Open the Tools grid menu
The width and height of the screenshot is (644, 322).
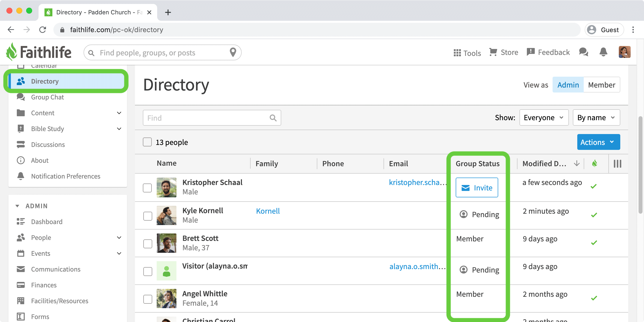(x=467, y=53)
